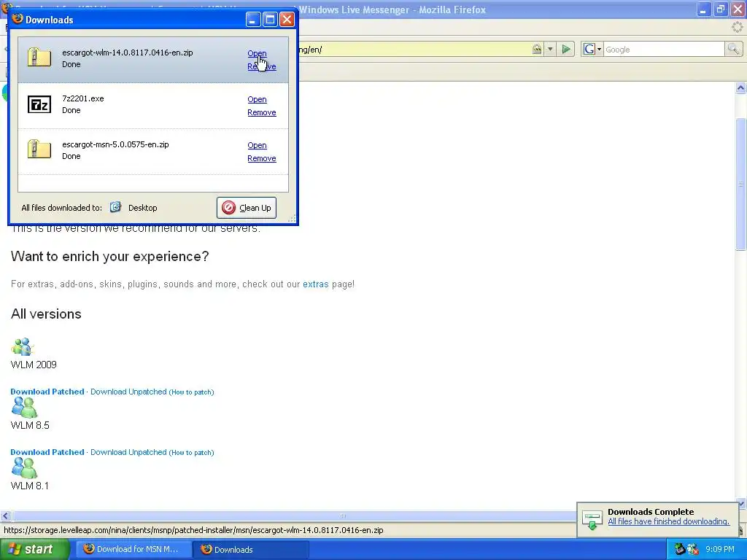Open the 7z2201.exe download
747x560 pixels.
257,99
